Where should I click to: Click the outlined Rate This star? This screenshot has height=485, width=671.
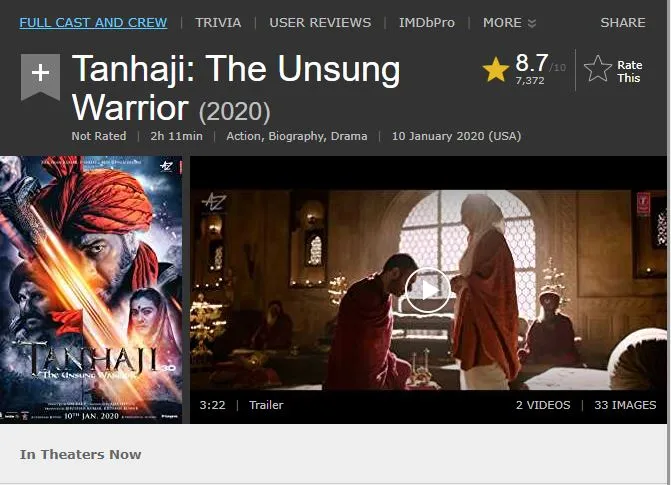point(598,69)
